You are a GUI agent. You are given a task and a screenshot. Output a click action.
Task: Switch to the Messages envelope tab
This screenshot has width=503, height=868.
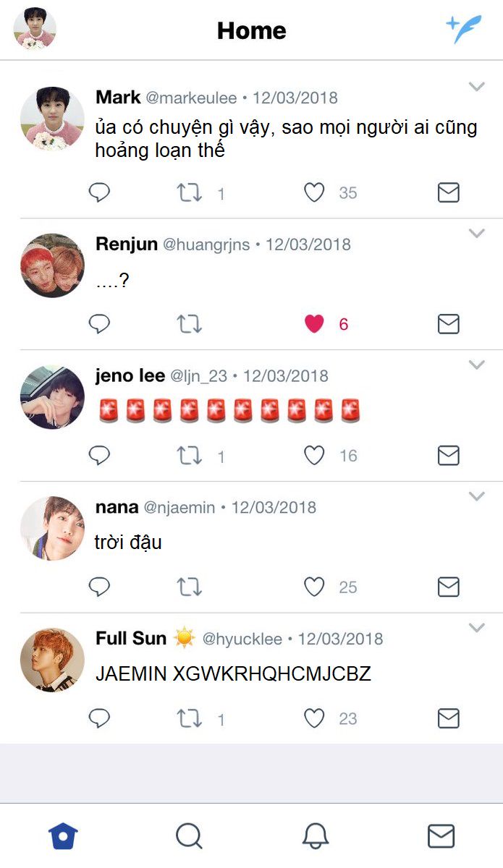441,836
